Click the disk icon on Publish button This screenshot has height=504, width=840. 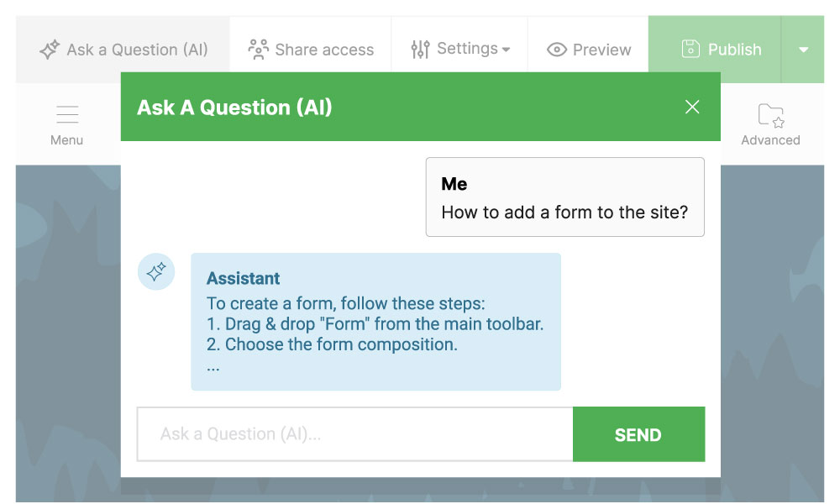(x=690, y=50)
